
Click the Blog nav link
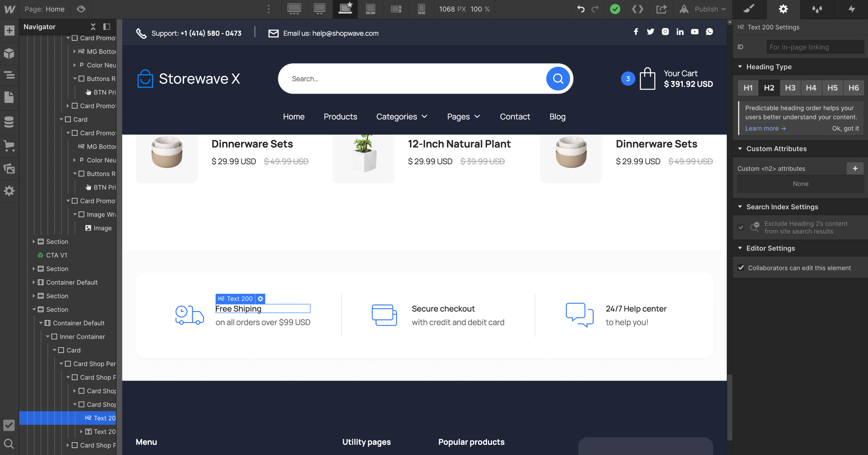[x=557, y=116]
